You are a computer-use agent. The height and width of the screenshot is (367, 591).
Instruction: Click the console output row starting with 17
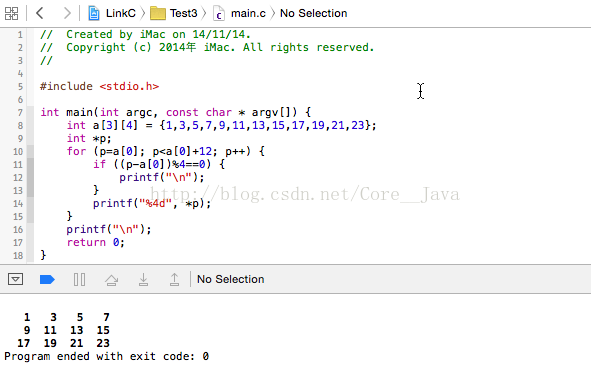pyautogui.click(x=63, y=343)
